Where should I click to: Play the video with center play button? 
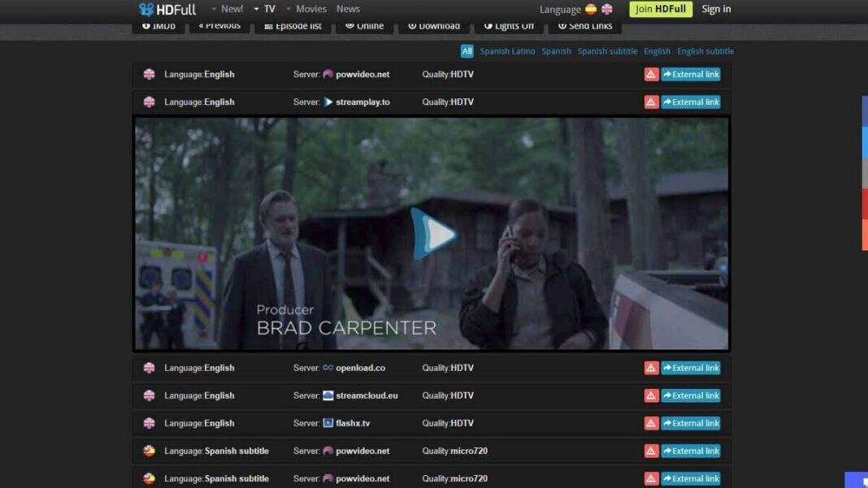[433, 234]
